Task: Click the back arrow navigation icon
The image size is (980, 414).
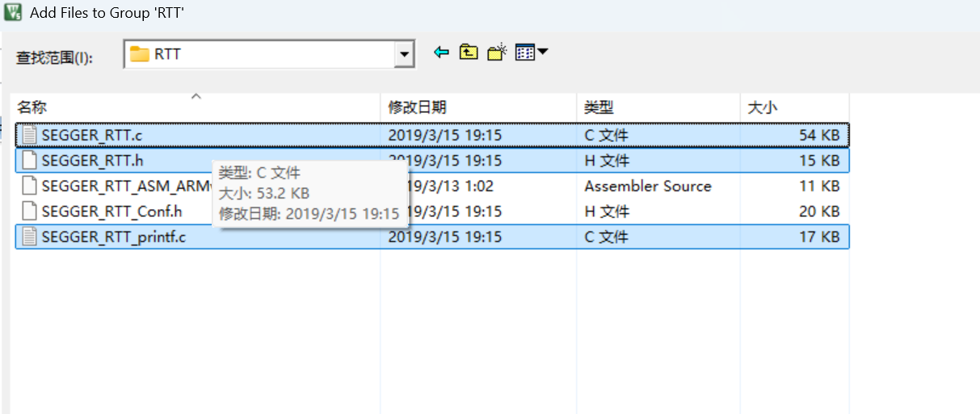Action: [441, 52]
